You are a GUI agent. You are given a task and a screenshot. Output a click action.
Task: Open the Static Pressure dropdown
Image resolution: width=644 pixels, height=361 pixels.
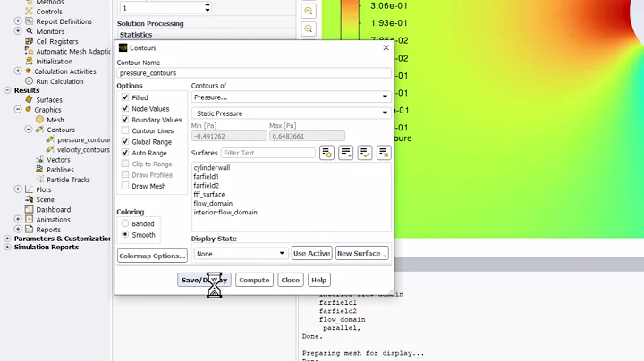click(x=291, y=113)
